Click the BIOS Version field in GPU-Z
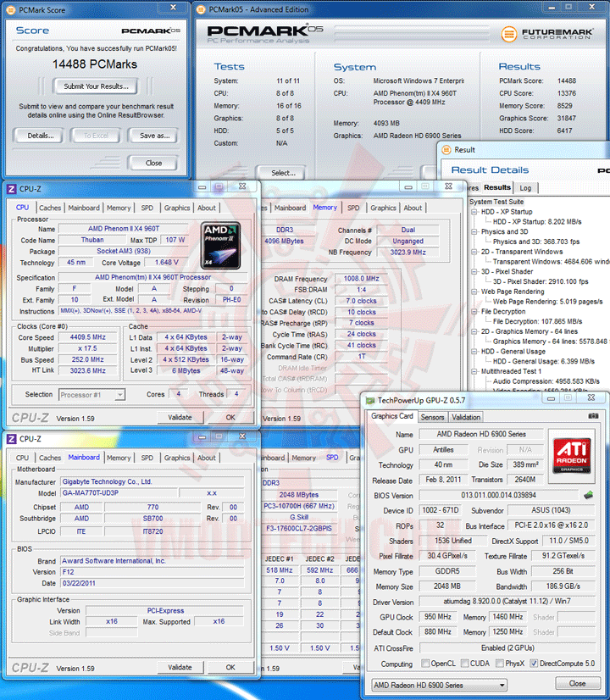Screen dimensions: 610x700 coord(499,495)
